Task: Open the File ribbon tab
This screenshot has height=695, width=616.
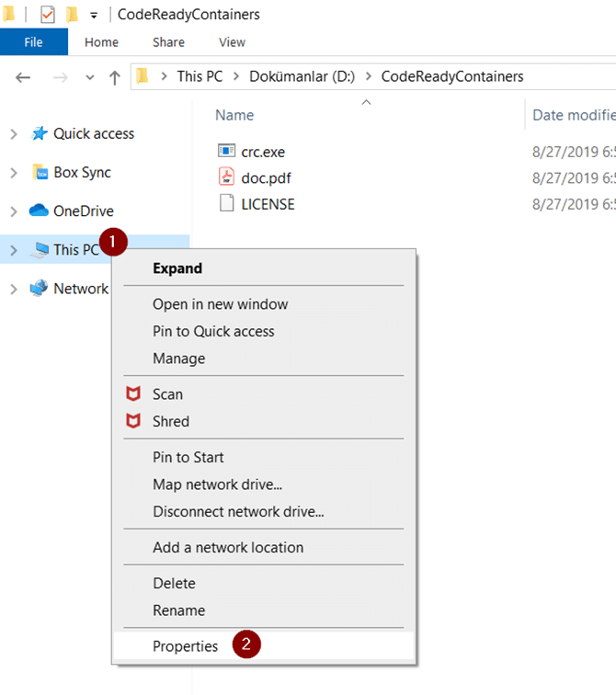Action: click(34, 42)
